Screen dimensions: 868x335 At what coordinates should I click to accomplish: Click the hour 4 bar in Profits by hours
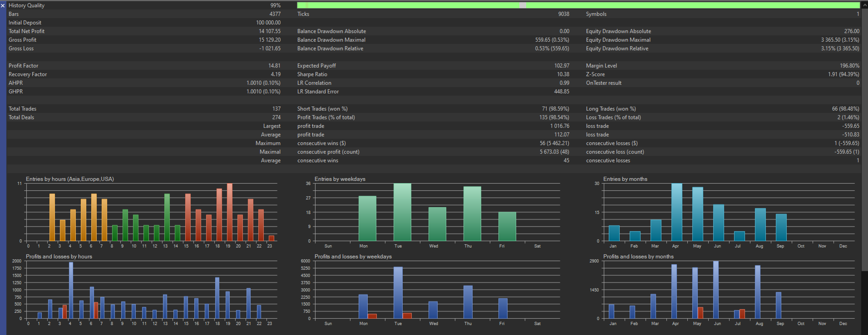71,290
